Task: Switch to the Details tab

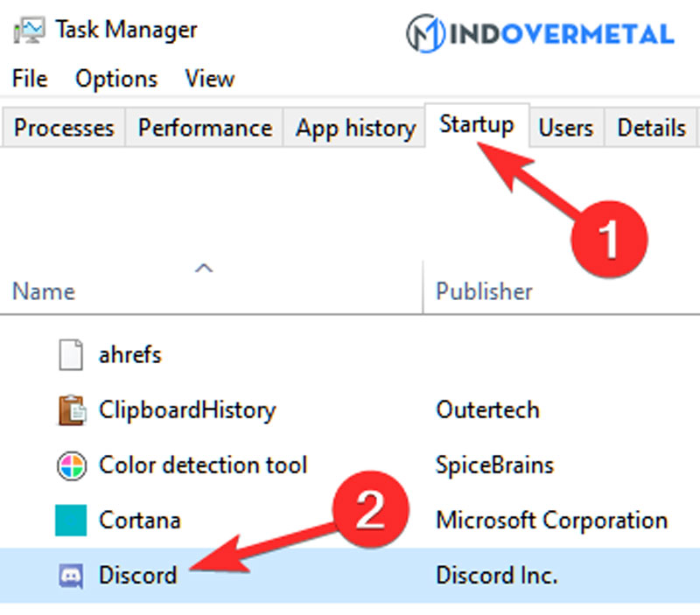Action: (651, 128)
